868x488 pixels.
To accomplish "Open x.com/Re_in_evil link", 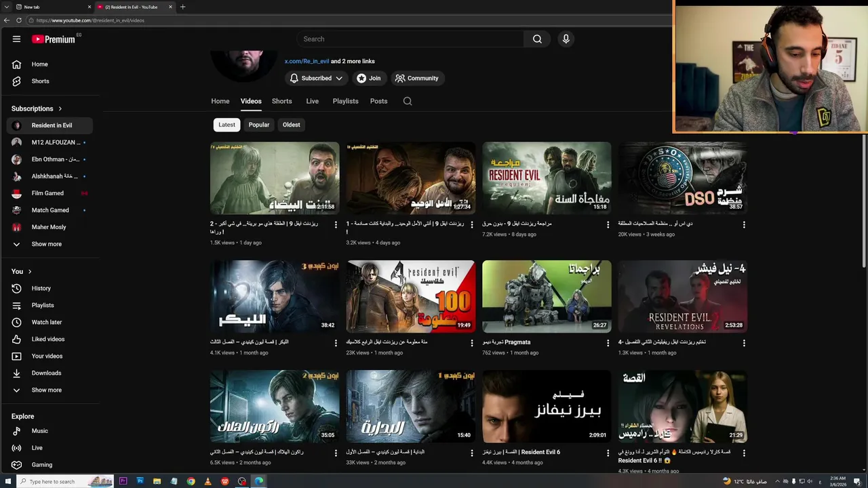I will coord(307,61).
